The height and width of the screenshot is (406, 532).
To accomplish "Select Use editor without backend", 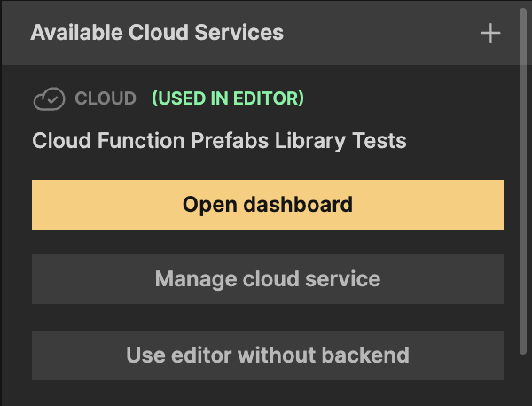I will [x=267, y=355].
